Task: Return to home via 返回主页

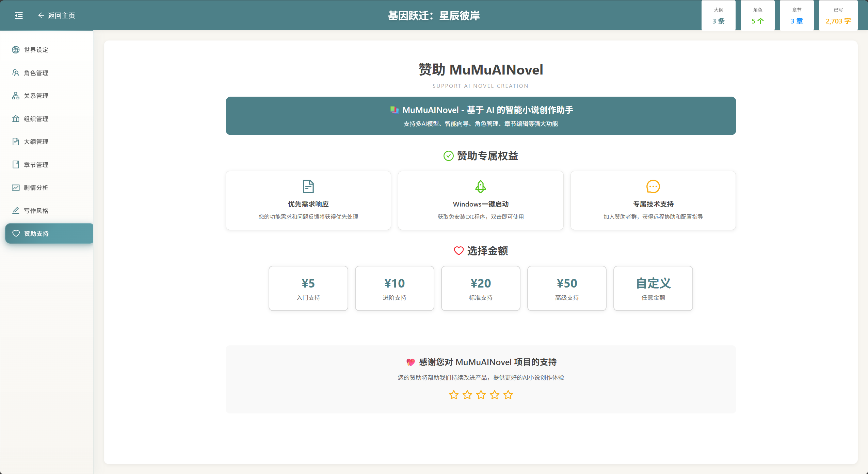Action: (57, 15)
